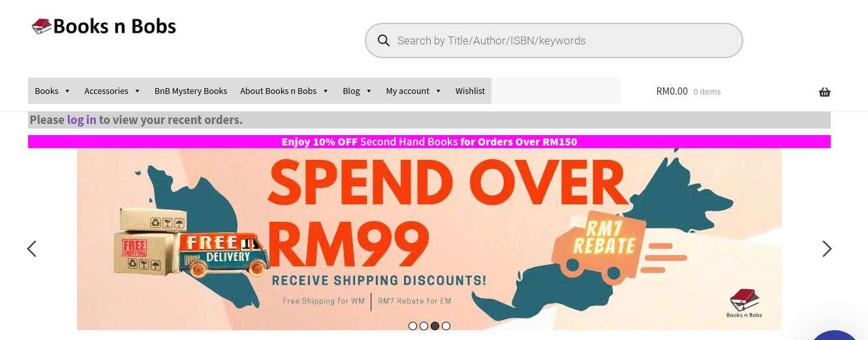Select the second carousel dot
Viewport: 868px width, 340px height.
(x=424, y=326)
